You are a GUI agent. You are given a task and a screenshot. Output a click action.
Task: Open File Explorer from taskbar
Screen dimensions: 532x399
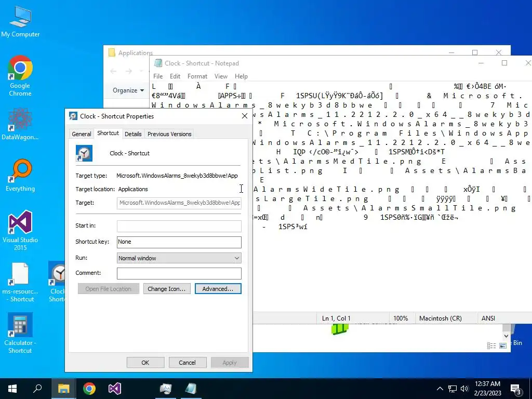63,389
